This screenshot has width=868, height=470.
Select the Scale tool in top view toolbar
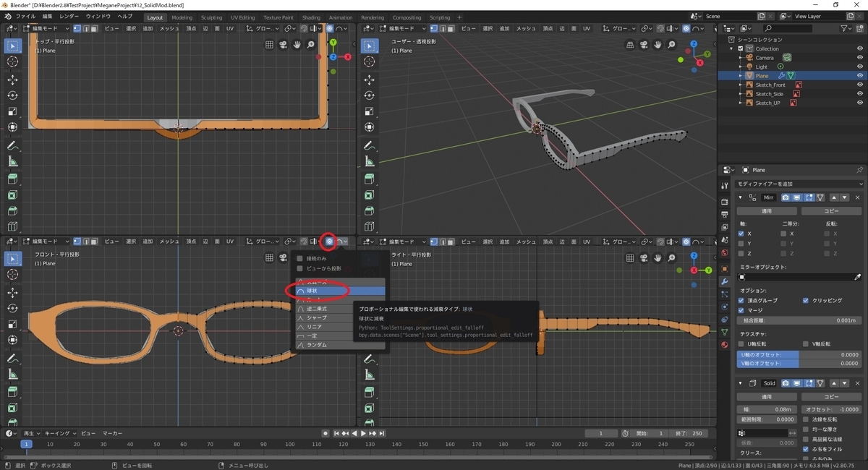12,111
